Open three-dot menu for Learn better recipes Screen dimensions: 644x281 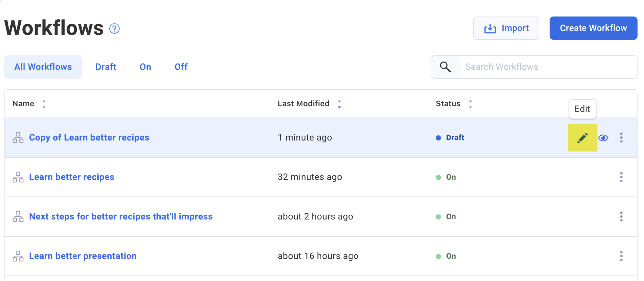coord(621,177)
